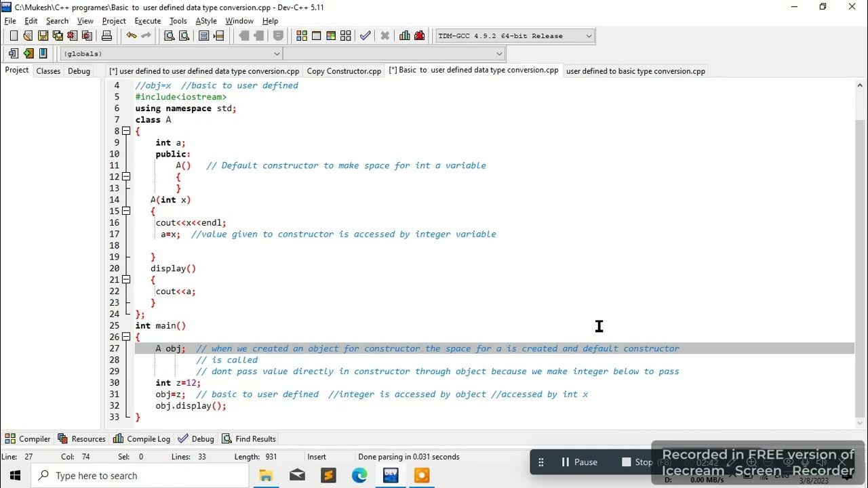Click the Save All toolbar icon
This screenshot has height=488, width=868.
[x=58, y=36]
